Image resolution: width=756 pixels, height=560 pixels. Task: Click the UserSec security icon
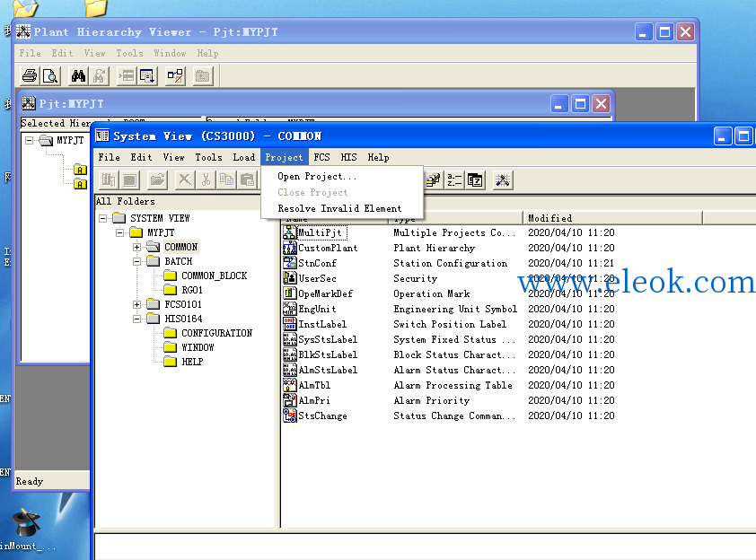coord(289,278)
